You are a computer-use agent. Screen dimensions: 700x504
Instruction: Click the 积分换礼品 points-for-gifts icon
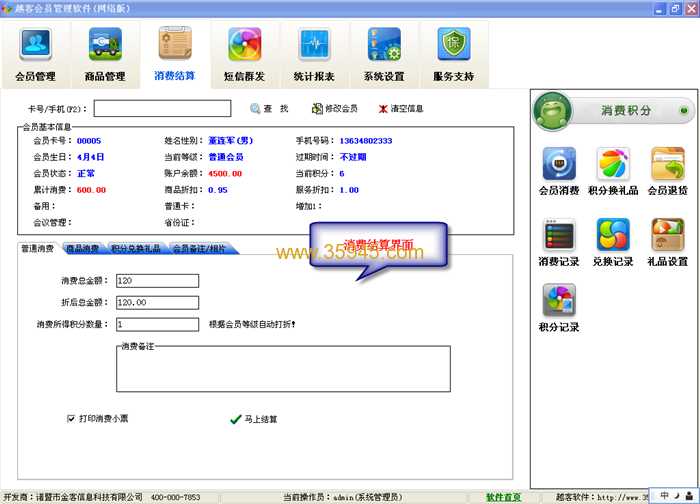pos(613,171)
